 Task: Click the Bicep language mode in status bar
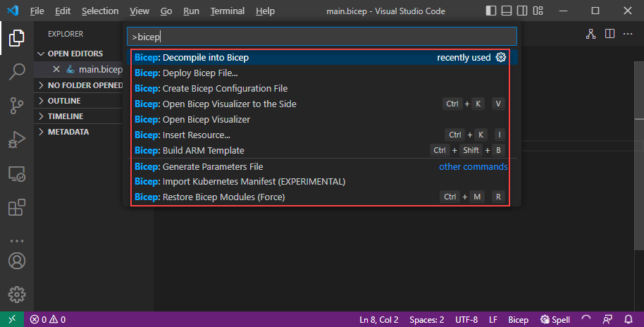click(x=518, y=319)
